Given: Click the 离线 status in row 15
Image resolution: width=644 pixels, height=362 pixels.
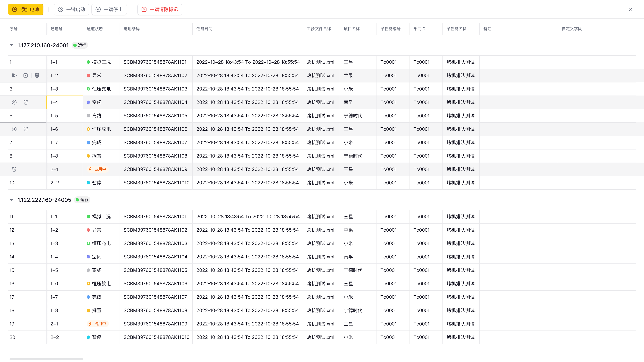Looking at the screenshot, I should pyautogui.click(x=94, y=270).
